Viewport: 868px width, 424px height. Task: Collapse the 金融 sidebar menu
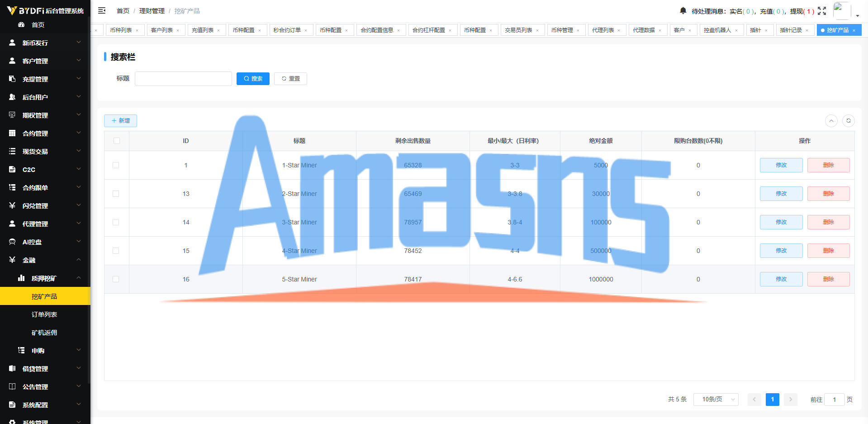tap(45, 260)
